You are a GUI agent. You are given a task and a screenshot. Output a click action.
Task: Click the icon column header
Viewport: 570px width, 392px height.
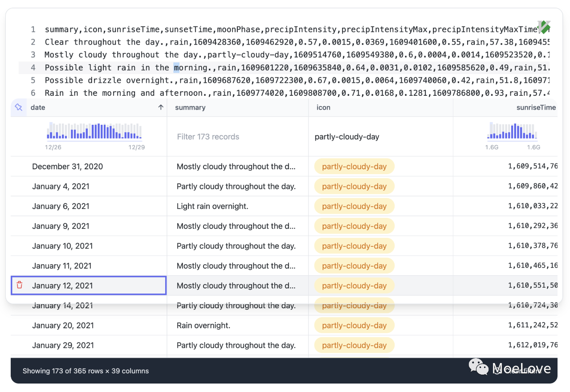click(323, 107)
